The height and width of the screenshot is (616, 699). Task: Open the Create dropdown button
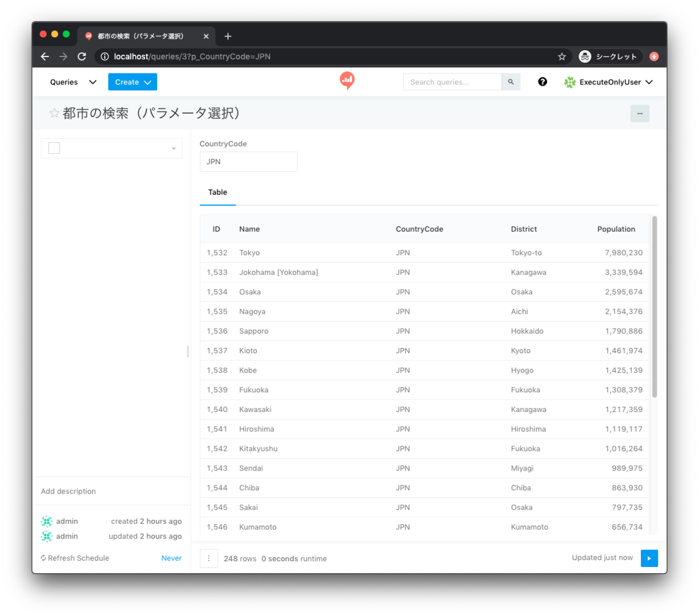click(133, 82)
